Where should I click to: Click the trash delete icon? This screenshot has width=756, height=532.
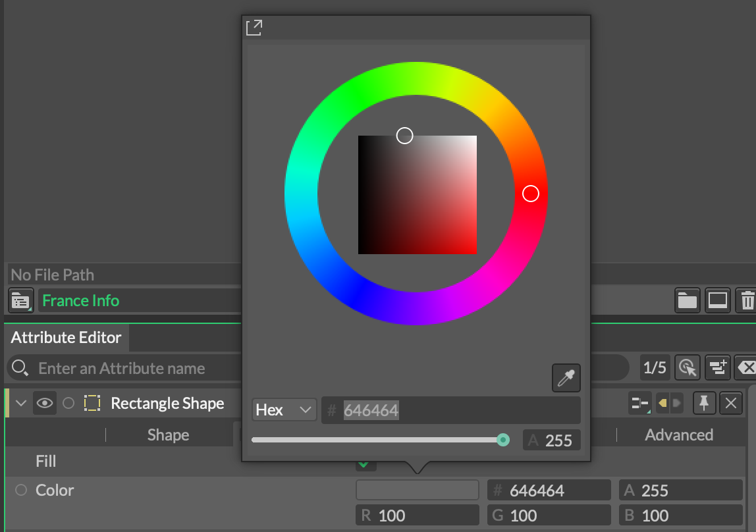point(747,301)
